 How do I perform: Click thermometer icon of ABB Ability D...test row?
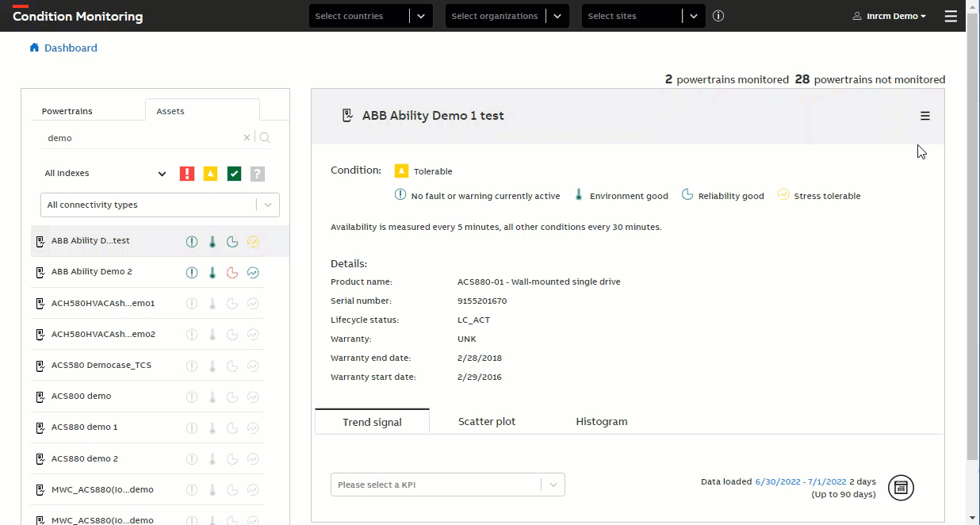click(212, 242)
